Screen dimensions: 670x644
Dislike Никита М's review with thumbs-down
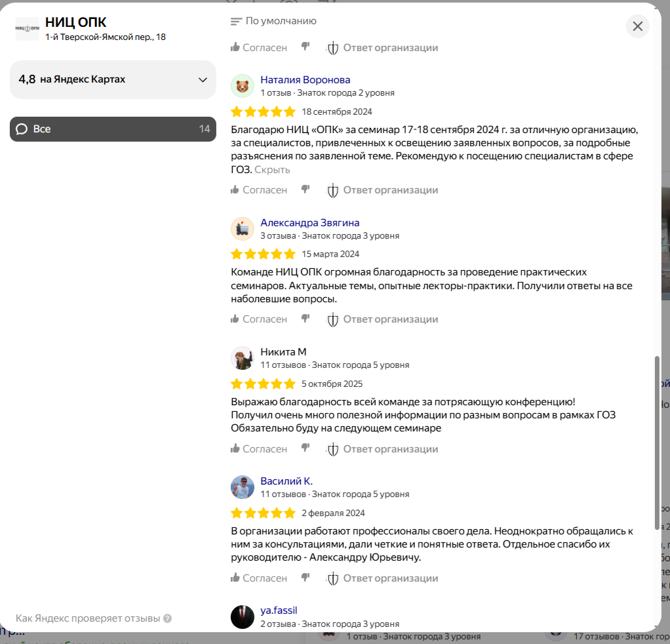[305, 448]
